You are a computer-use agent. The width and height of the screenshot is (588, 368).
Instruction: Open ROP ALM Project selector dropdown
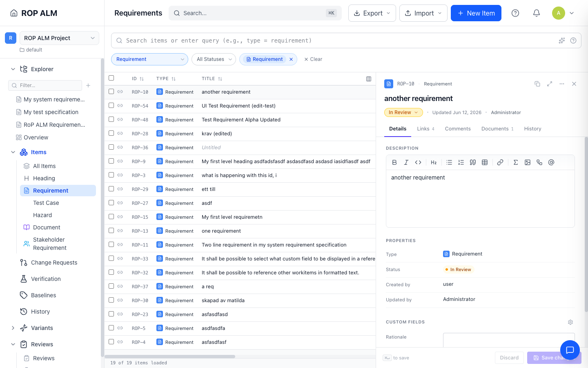click(x=59, y=38)
